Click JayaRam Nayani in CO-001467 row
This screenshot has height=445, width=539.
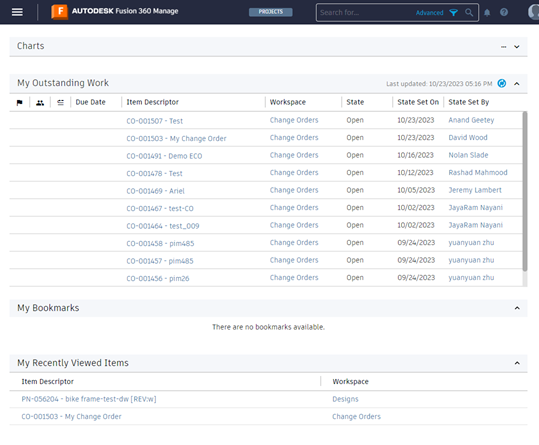tap(475, 208)
